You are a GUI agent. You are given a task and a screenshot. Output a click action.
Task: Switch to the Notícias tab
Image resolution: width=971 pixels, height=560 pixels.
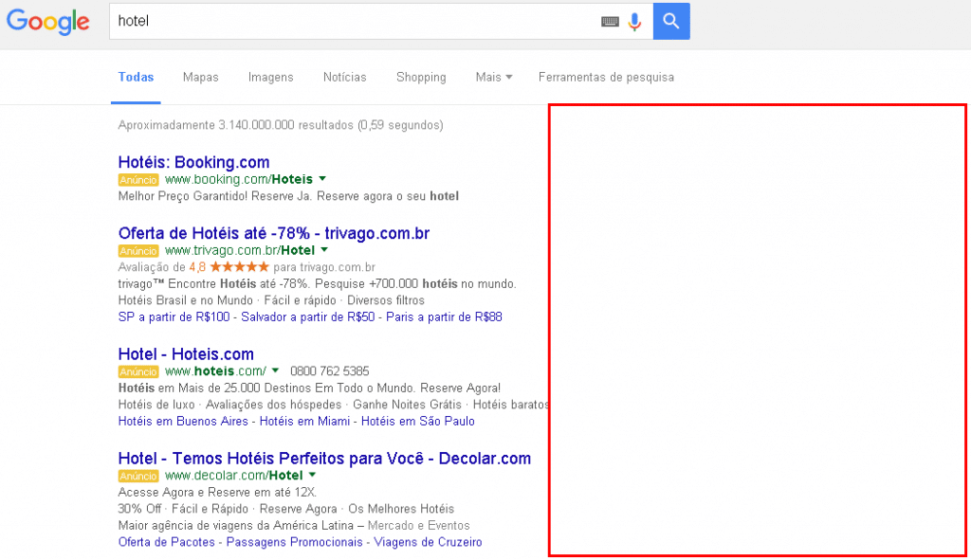coord(344,77)
